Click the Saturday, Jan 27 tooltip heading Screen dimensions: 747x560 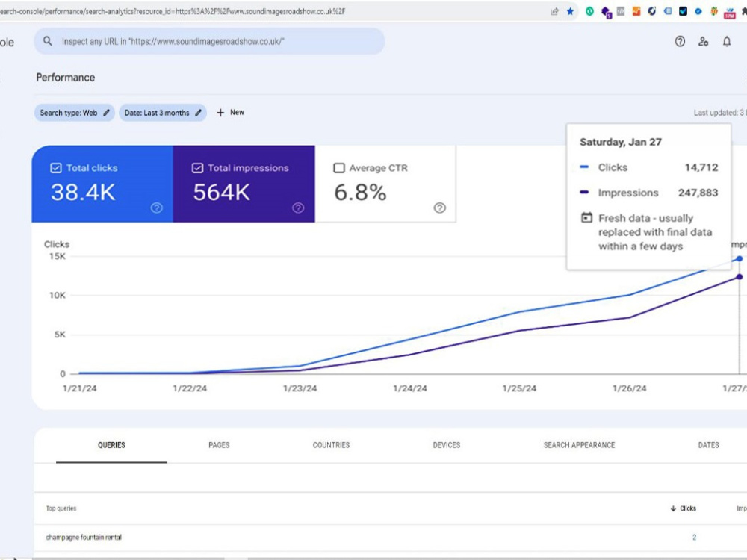coord(621,143)
